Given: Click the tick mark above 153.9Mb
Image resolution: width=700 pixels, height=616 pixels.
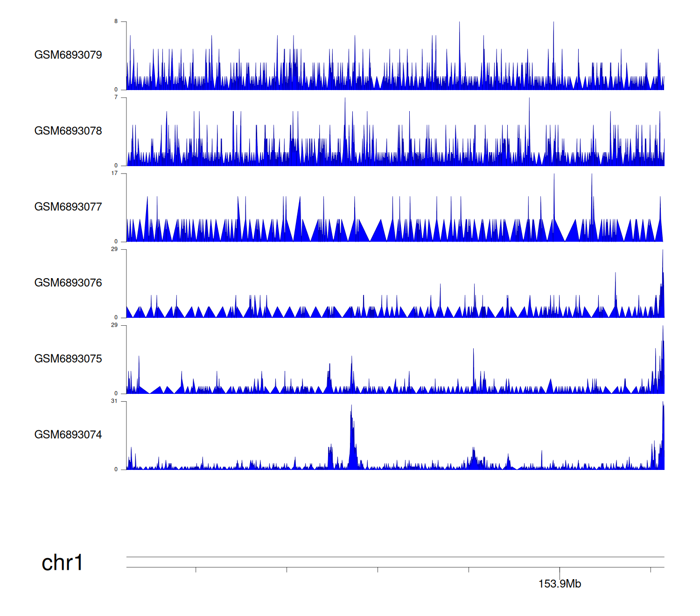Looking at the screenshot, I should [560, 572].
